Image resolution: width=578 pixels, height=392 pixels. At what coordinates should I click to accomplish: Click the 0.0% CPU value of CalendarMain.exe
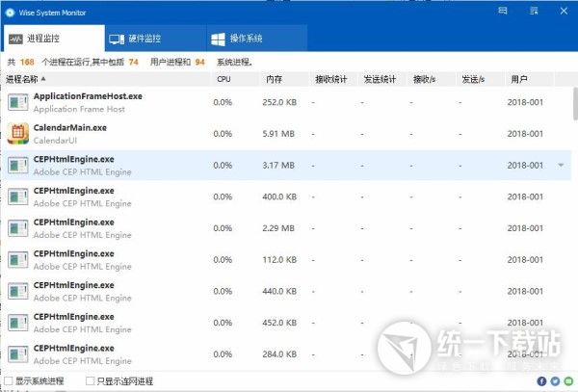[223, 134]
